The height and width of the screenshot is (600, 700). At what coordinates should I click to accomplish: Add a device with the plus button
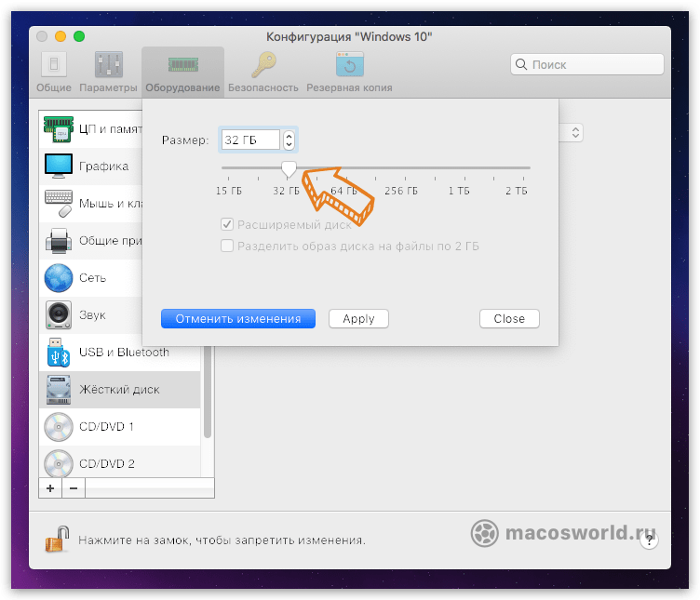pyautogui.click(x=50, y=488)
